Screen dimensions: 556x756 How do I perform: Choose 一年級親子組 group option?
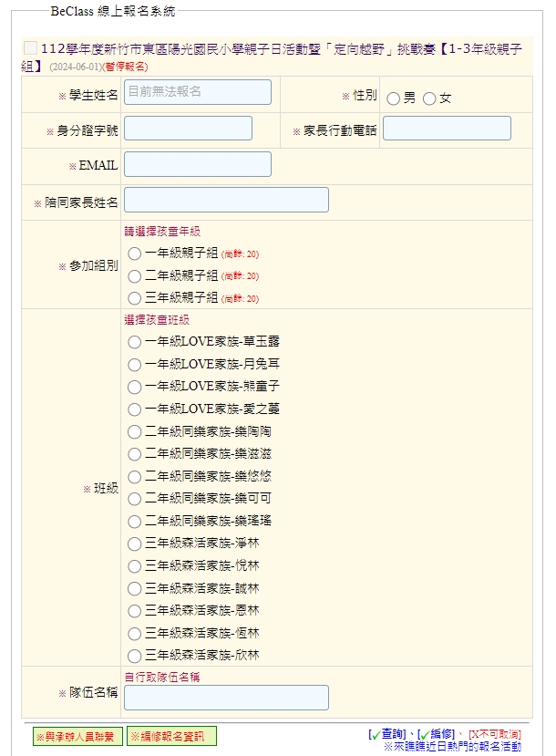point(134,254)
